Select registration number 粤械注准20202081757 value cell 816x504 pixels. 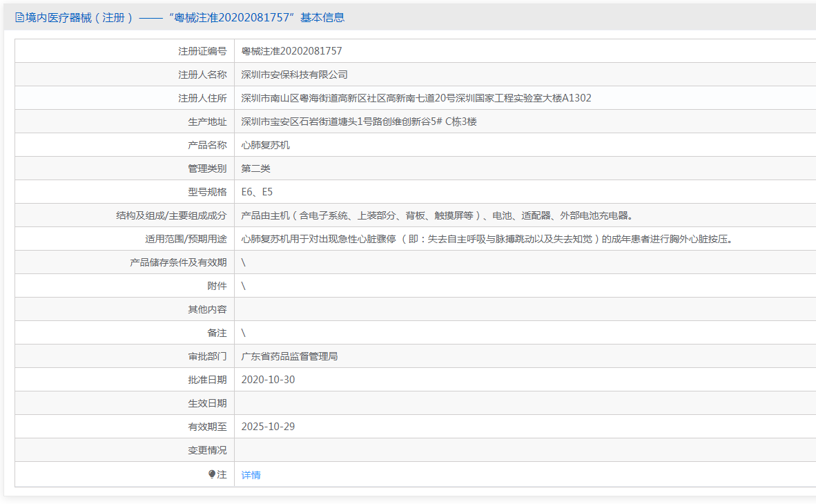pyautogui.click(x=291, y=51)
